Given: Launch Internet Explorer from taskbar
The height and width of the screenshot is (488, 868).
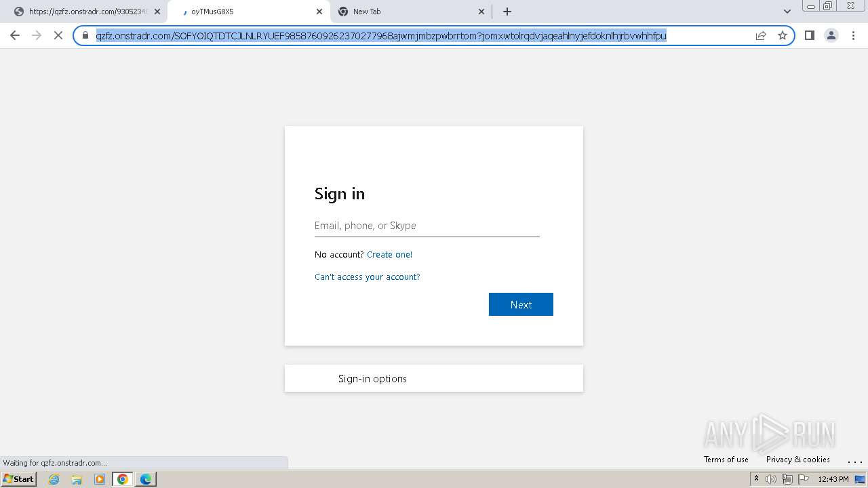Looking at the screenshot, I should (54, 479).
